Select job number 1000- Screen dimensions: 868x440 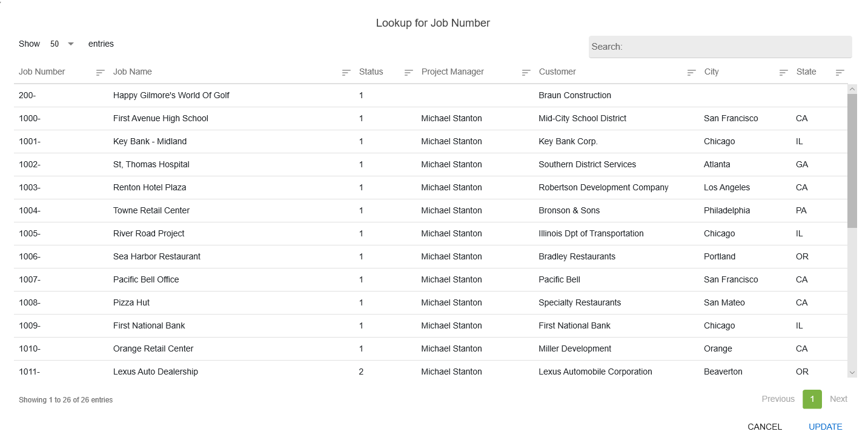coord(30,118)
